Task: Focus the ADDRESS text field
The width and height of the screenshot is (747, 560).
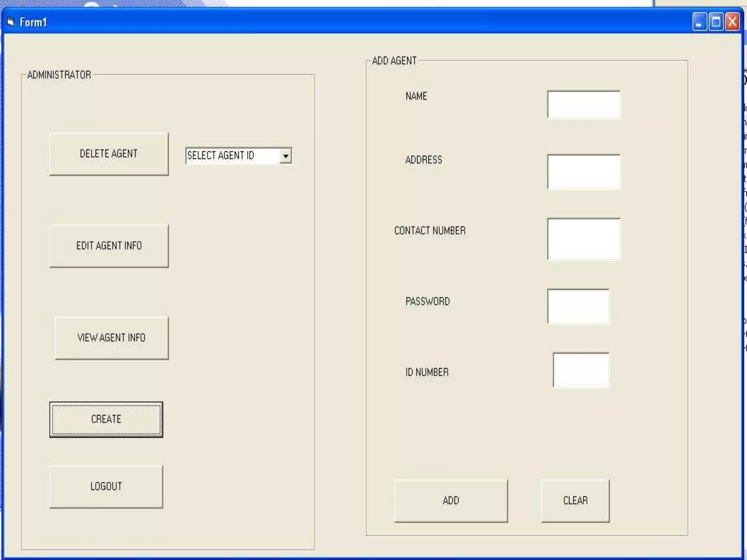Action: [584, 172]
